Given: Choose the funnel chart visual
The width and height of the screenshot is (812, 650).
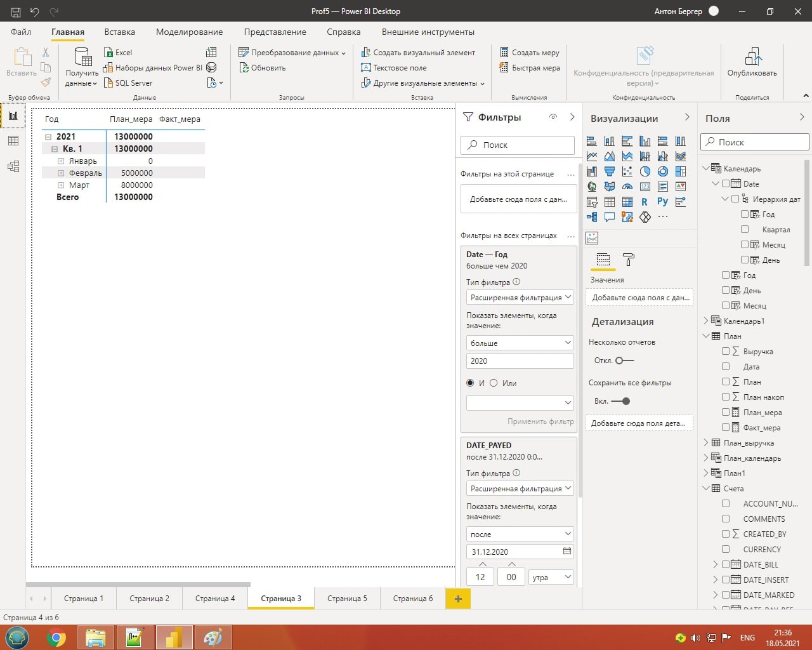Looking at the screenshot, I should click(610, 171).
